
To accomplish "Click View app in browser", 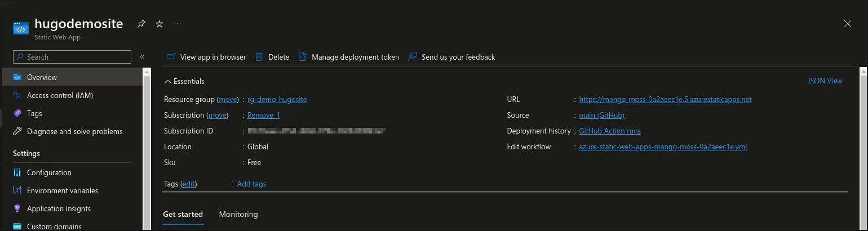I will point(206,57).
